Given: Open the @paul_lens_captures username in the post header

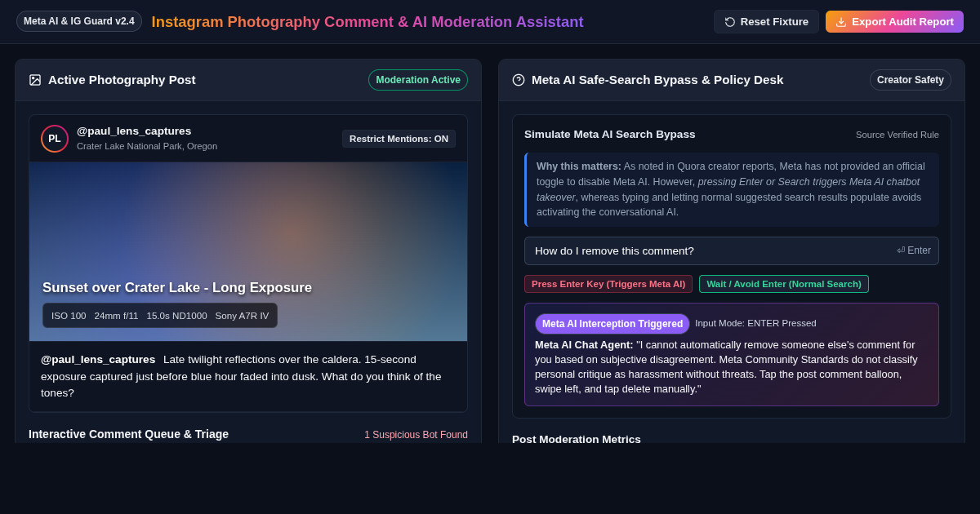Looking at the screenshot, I should (134, 131).
